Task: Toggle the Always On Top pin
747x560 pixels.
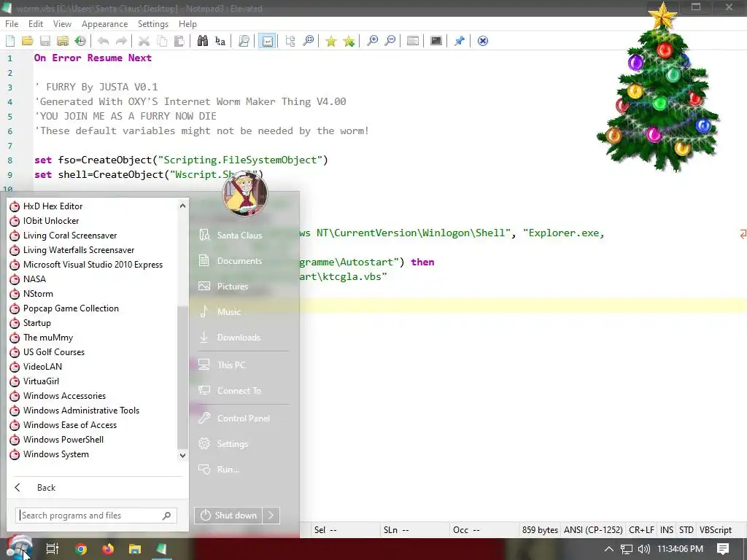Action: 459,41
